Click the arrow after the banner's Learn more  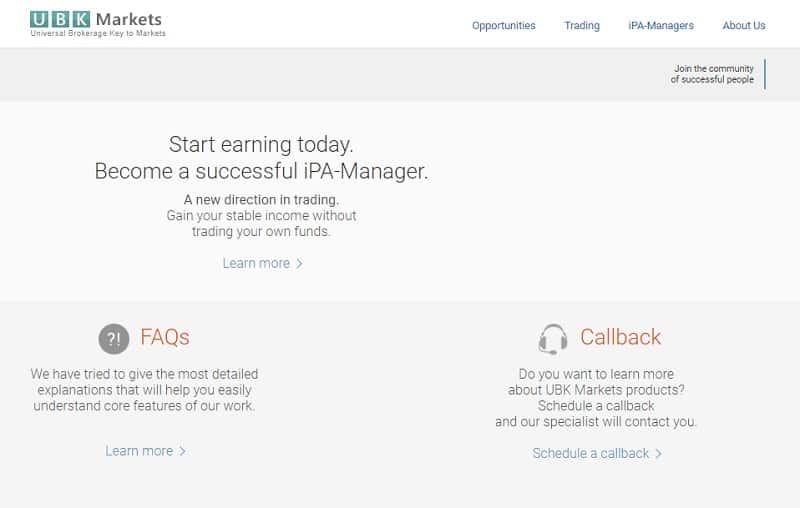pyautogui.click(x=300, y=264)
